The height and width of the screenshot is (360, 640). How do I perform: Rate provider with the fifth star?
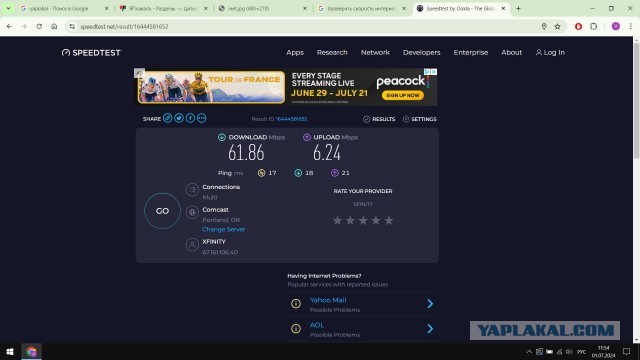(389, 220)
